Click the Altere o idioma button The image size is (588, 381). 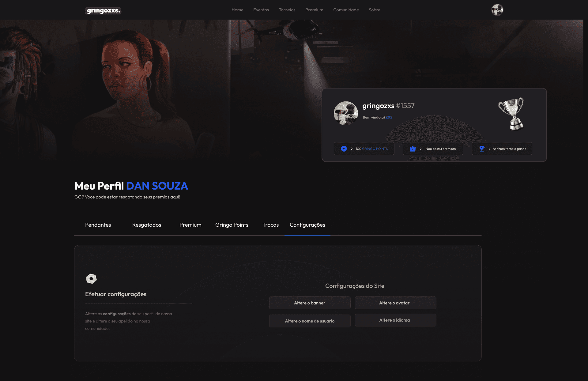(395, 320)
